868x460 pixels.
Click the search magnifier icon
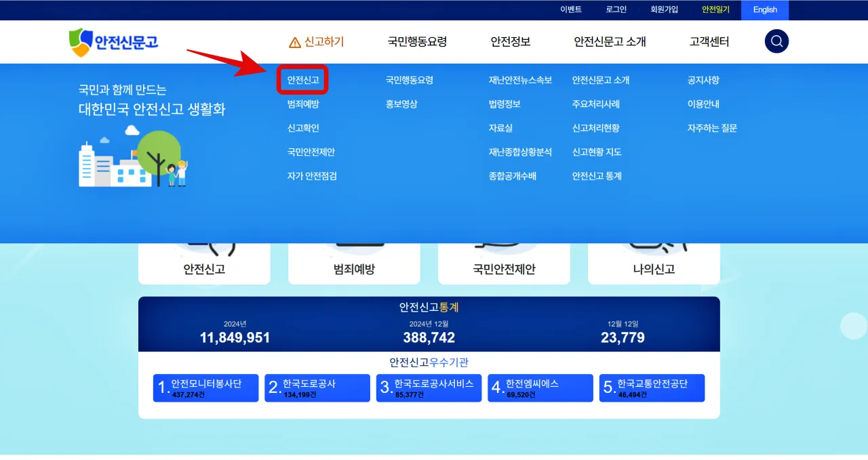click(776, 41)
